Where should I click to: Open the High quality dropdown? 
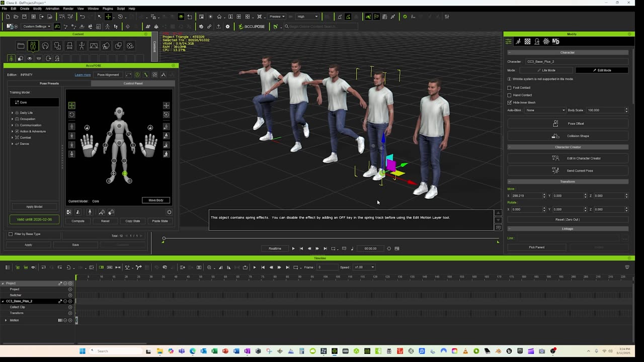tap(307, 17)
